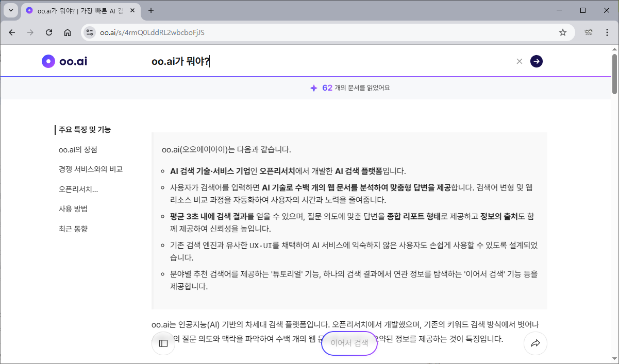Click the share arrow icon button
The width and height of the screenshot is (619, 364).
535,343
